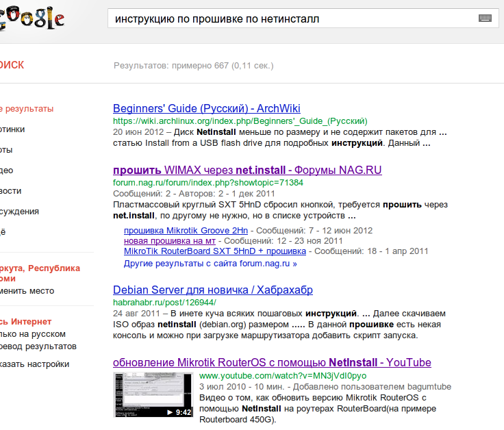Choose the 'ревод результатов' translated results filter
504x430 pixels.
coord(38,346)
